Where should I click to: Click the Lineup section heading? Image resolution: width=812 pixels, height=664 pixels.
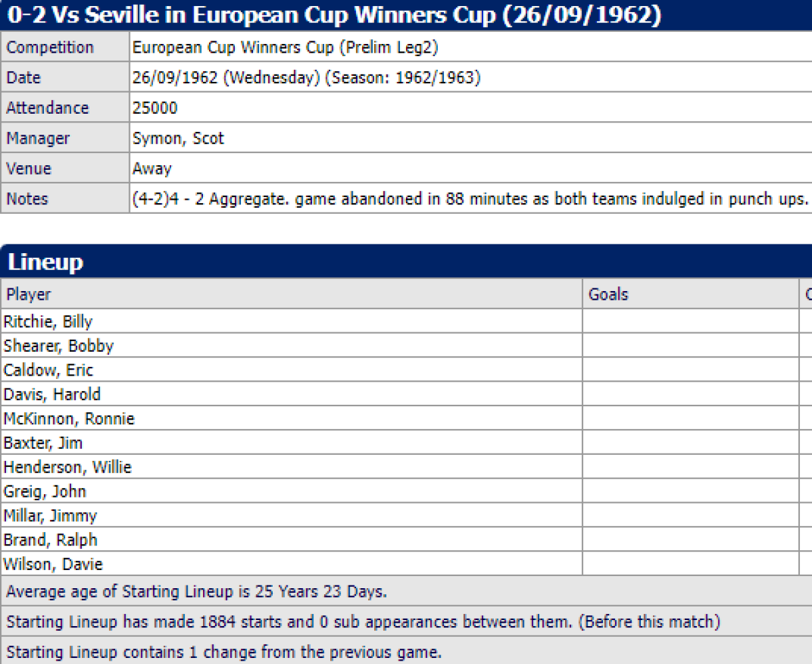45,262
